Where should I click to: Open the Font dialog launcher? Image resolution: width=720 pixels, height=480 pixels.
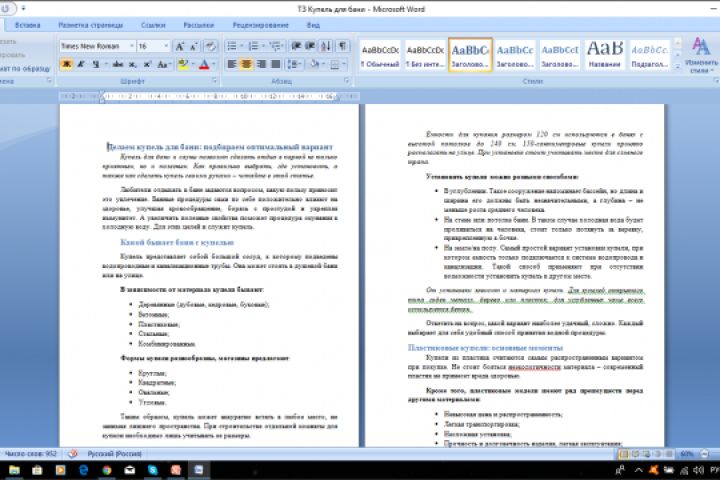coord(214,81)
